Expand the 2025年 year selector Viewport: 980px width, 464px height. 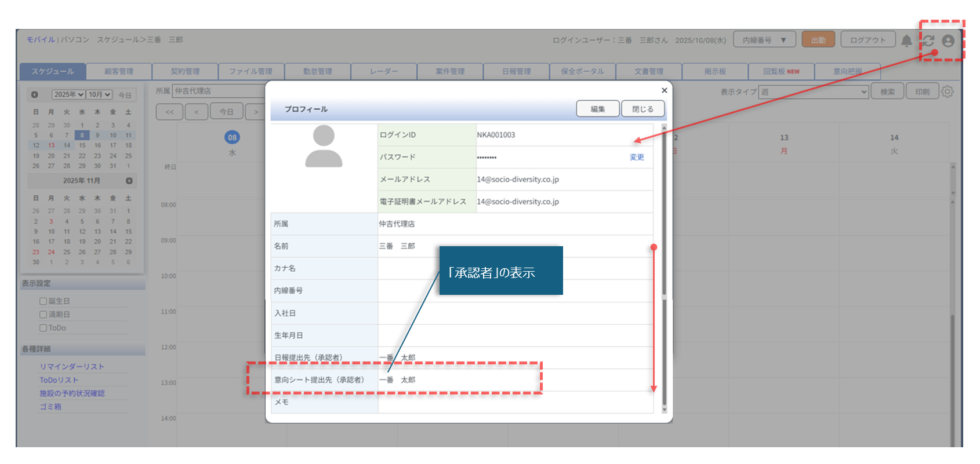coord(68,94)
